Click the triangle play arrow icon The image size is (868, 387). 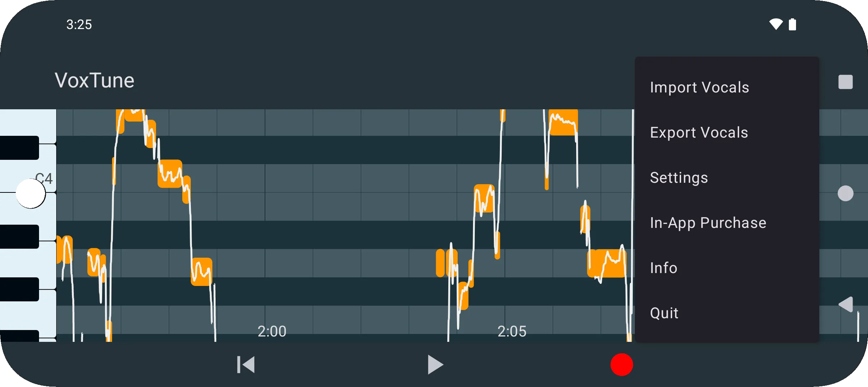tap(433, 365)
